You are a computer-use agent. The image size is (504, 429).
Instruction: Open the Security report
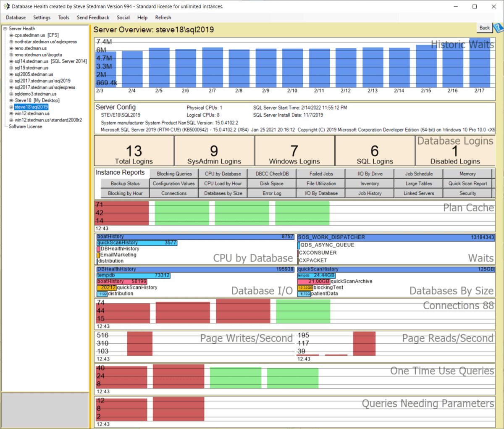[x=467, y=193]
